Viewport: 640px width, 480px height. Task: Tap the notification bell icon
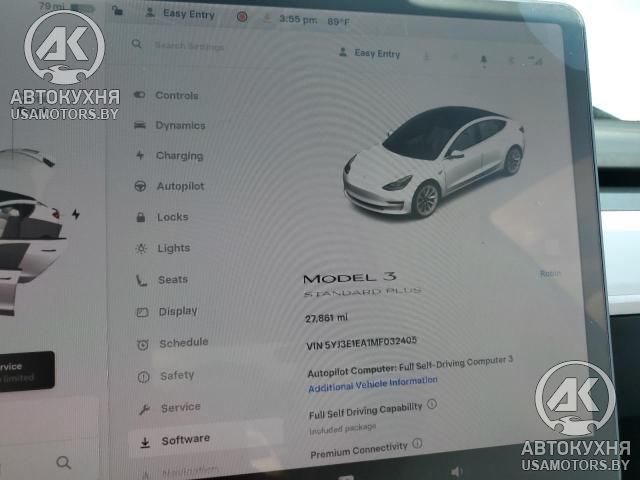coord(484,61)
